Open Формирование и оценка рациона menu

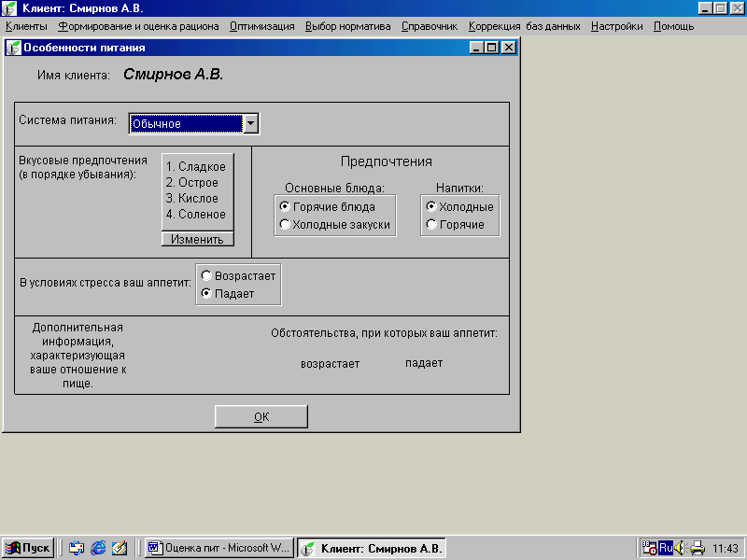tap(138, 26)
